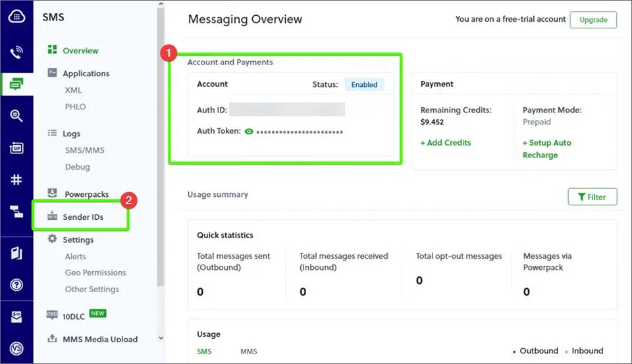
Task: Select the SMS usage tab
Action: tap(204, 351)
